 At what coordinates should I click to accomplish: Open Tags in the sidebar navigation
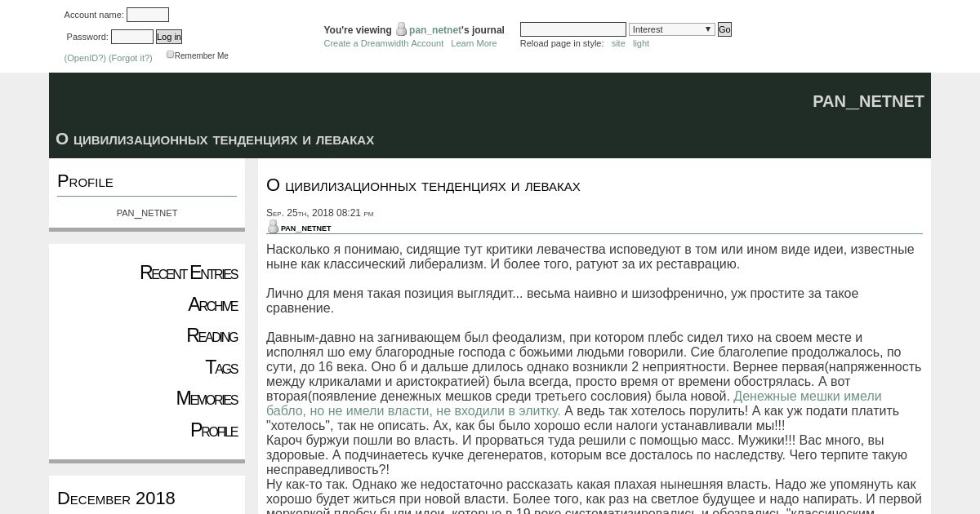coord(221,368)
